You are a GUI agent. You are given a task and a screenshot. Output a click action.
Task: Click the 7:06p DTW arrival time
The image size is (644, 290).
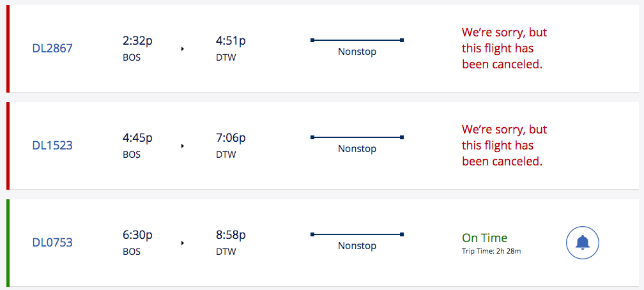pos(231,146)
